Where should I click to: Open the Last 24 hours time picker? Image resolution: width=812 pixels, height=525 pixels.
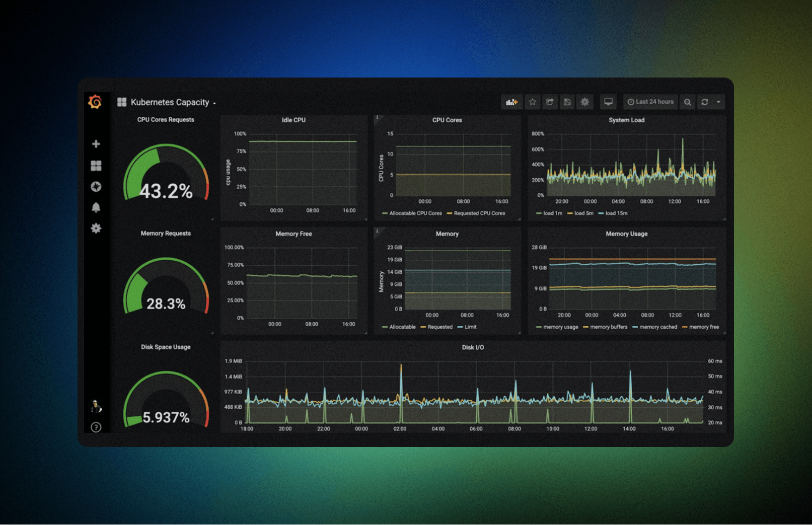(650, 102)
